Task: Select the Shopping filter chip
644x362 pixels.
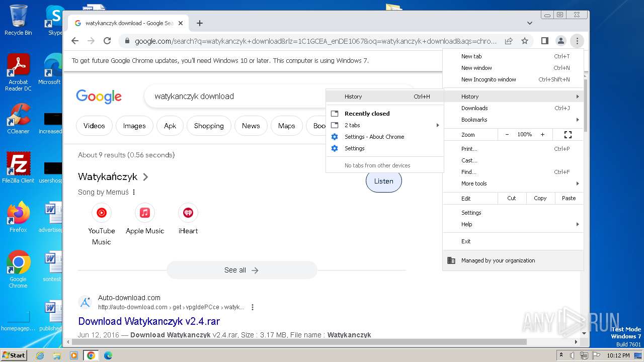Action: tap(209, 126)
